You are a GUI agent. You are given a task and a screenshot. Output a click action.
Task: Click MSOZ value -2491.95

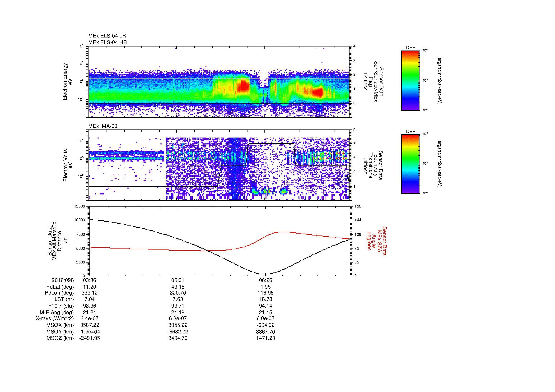[x=90, y=338]
